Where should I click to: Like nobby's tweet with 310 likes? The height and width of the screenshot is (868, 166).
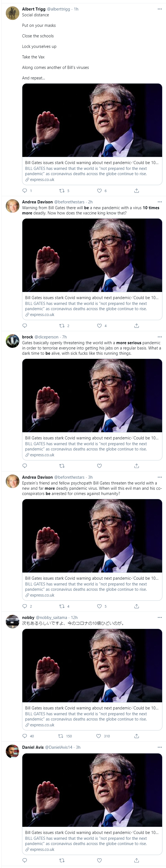tap(99, 736)
